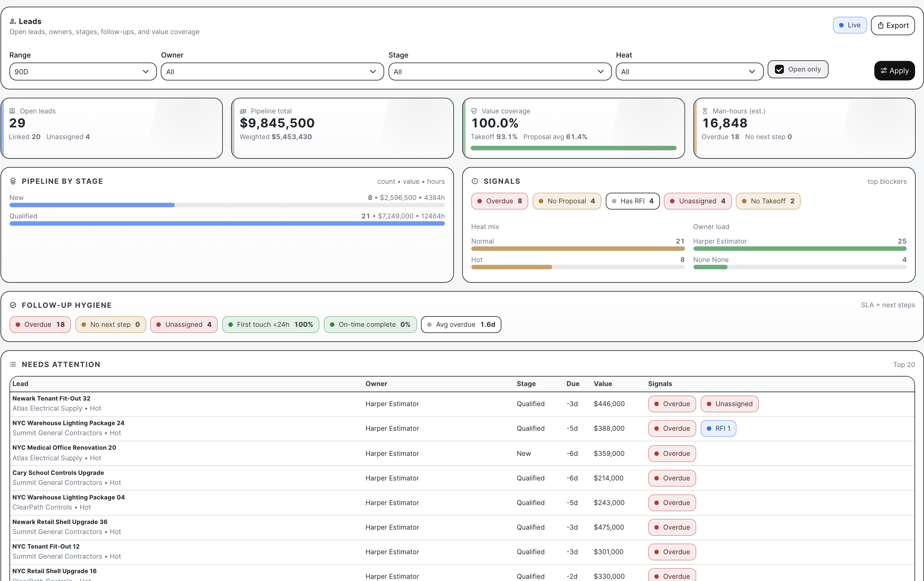
Task: Click Overdue badge on Cary School Controls Upgrade
Action: pyautogui.click(x=672, y=478)
